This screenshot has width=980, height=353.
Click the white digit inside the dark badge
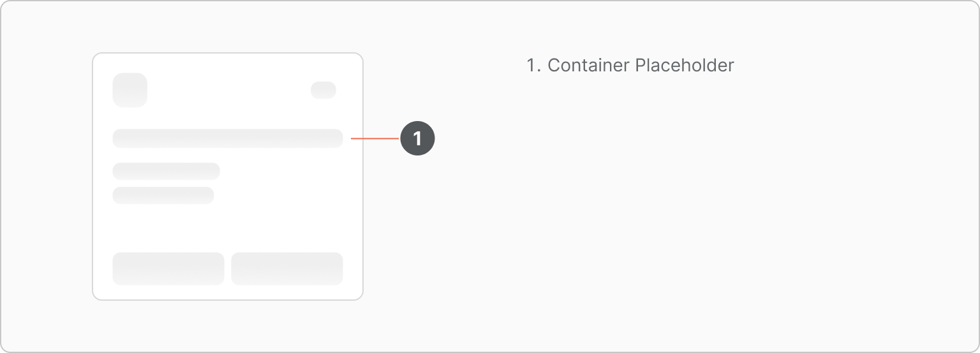click(x=417, y=138)
